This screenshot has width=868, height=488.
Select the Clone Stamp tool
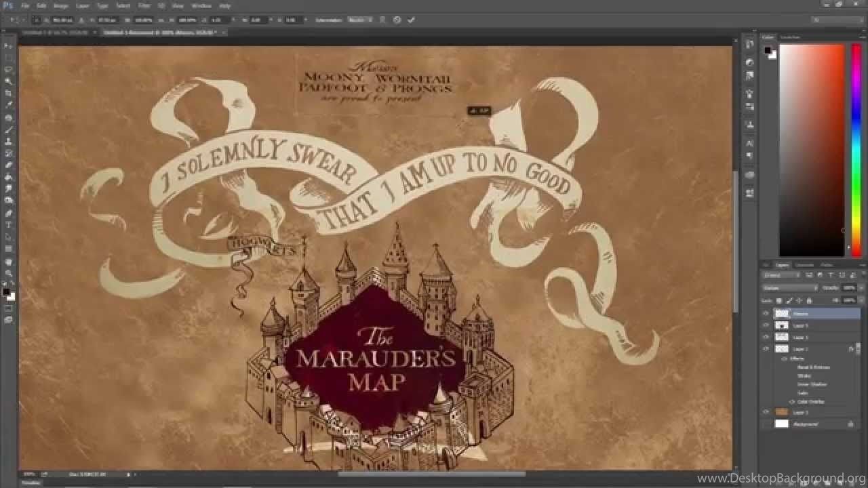coord(9,141)
